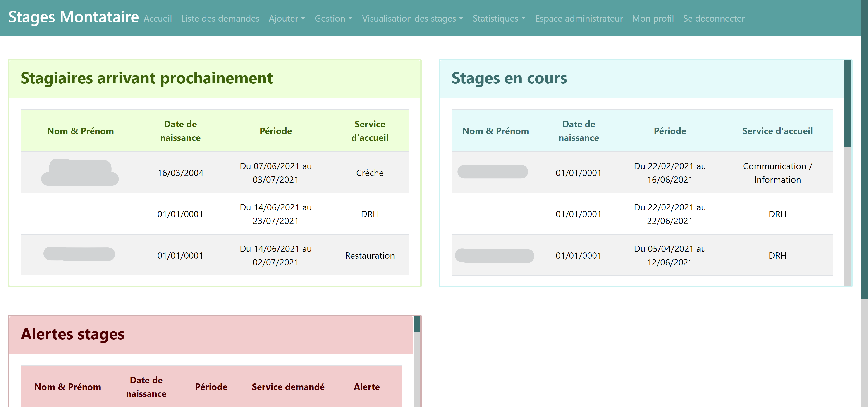This screenshot has width=868, height=407.
Task: Click Stagiaires arrivant prochainement heading
Action: pos(147,78)
